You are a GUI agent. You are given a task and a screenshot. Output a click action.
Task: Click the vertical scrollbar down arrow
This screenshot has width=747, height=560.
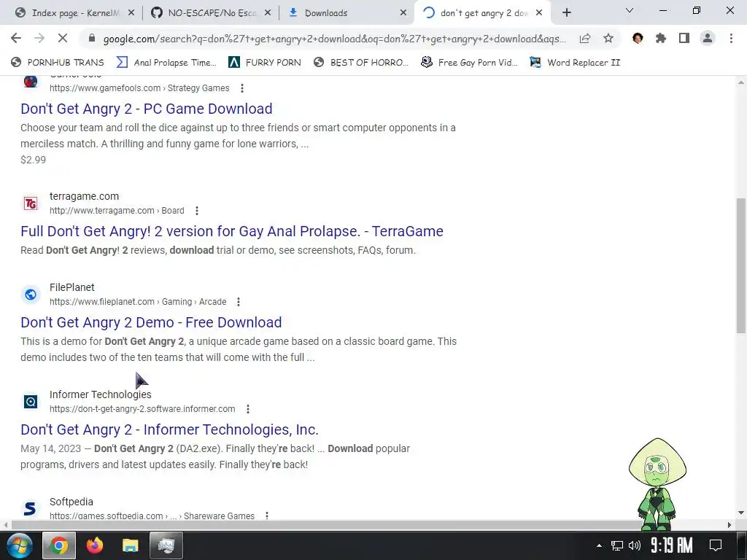[741, 513]
